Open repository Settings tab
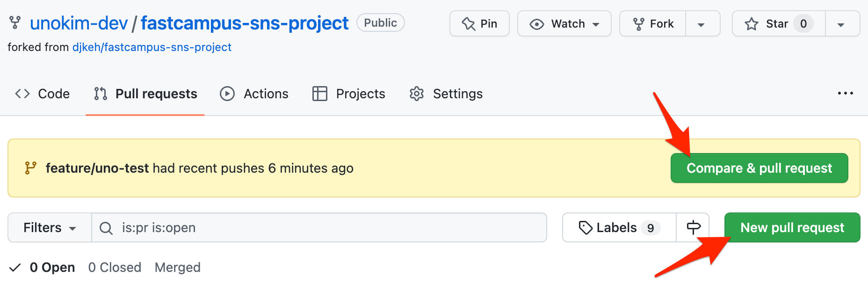868x292 pixels. tap(446, 94)
